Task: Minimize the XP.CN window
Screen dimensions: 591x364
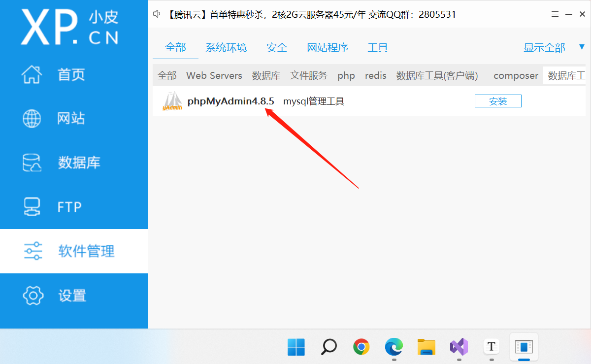Action: pos(568,15)
